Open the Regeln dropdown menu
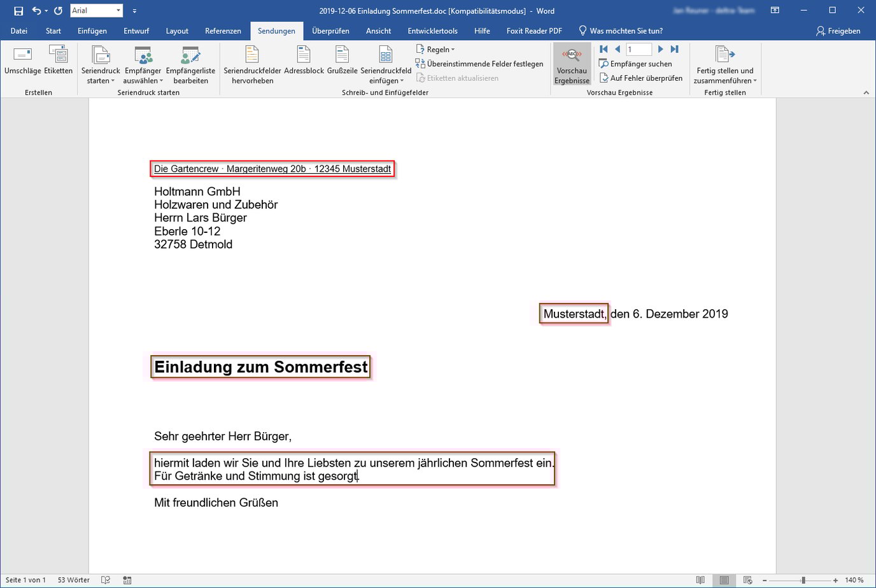This screenshot has height=588, width=876. pyautogui.click(x=436, y=50)
